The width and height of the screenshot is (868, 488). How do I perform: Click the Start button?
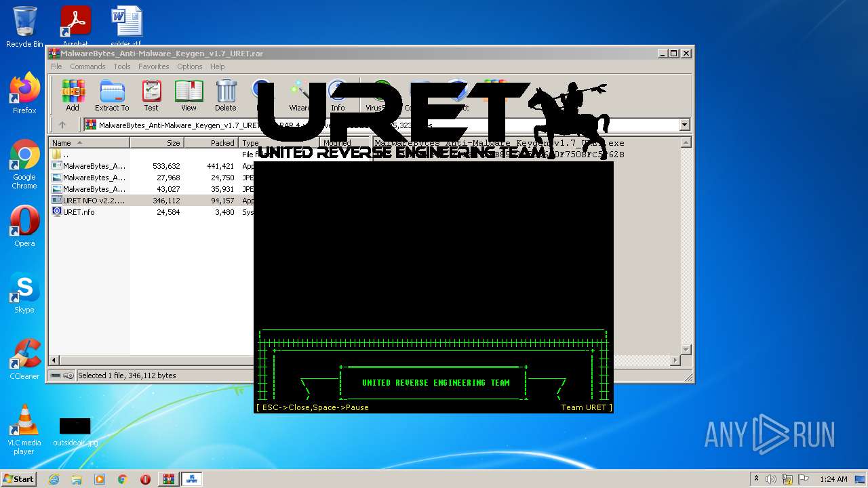[18, 479]
